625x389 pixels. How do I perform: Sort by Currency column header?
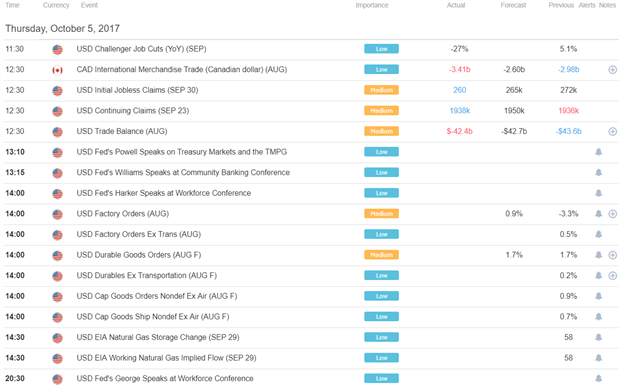coord(56,5)
